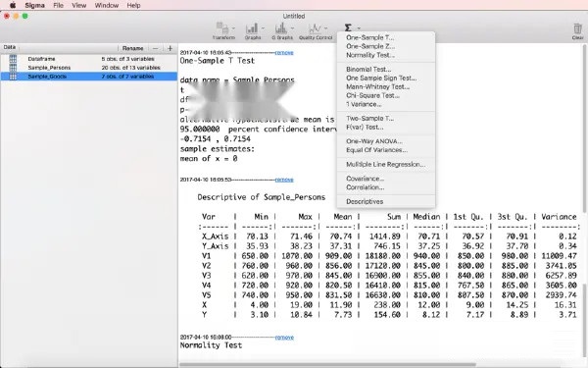588x368 pixels.
Task: Click the '20 obs. of 13 variables' text
Action: (131, 68)
